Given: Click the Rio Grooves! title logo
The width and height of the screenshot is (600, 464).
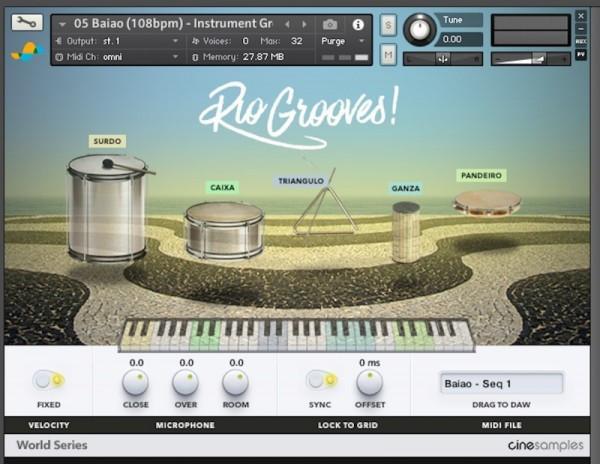Looking at the screenshot, I should (298, 115).
